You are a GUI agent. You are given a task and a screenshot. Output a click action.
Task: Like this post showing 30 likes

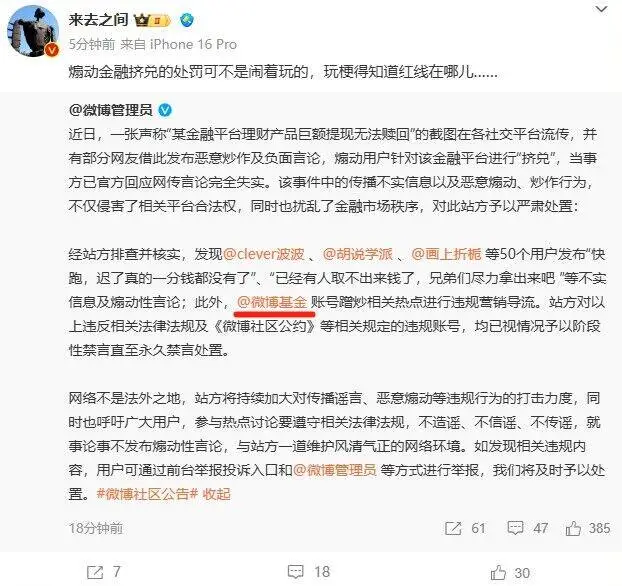pos(510,573)
